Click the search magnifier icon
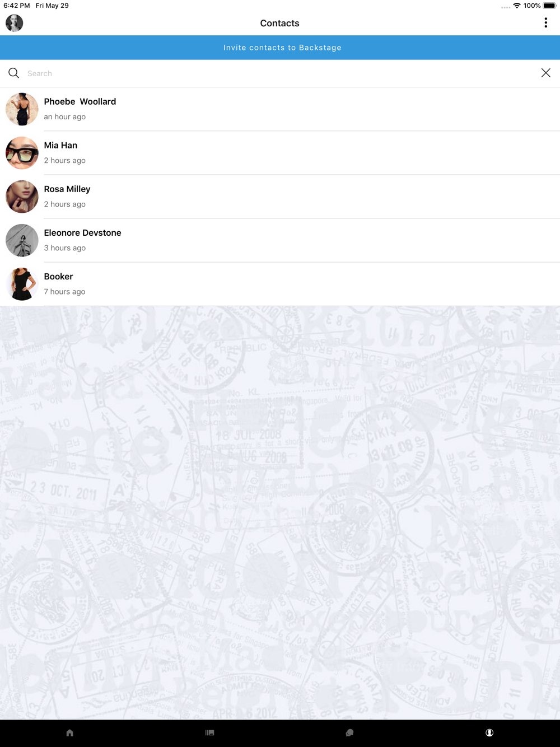Screen dimensions: 560x747 tap(14, 73)
